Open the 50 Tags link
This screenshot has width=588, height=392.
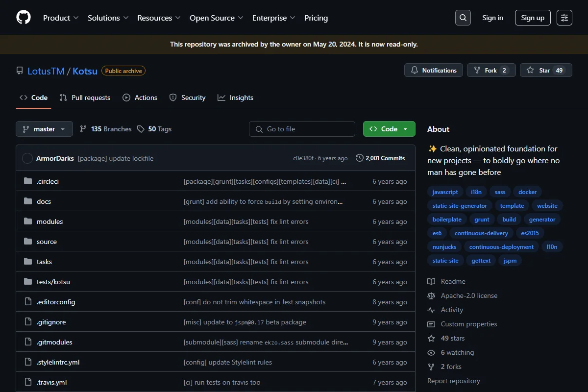point(154,129)
